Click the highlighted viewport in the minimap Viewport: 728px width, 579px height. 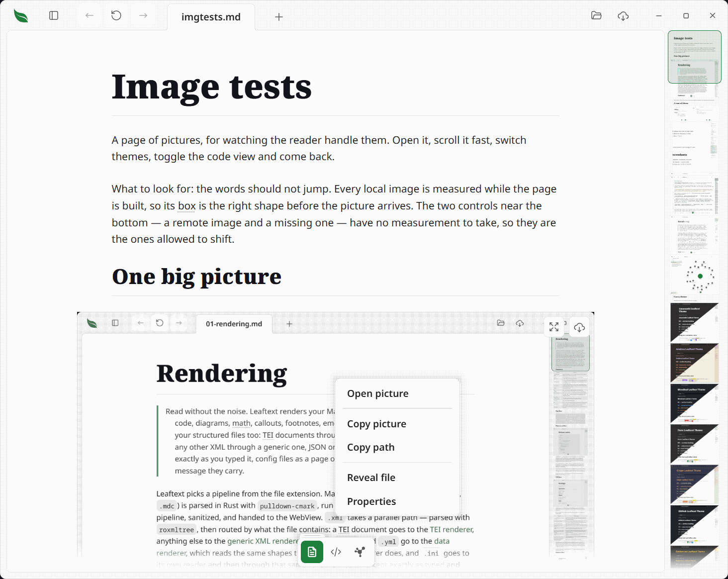click(694, 57)
